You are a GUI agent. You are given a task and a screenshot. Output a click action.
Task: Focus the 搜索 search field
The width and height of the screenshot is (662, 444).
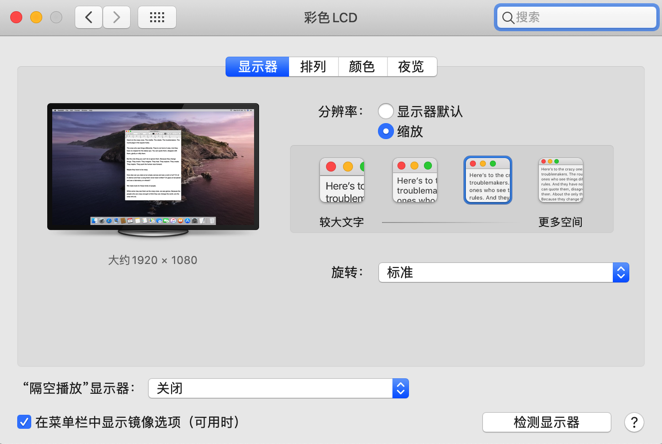[x=576, y=17]
